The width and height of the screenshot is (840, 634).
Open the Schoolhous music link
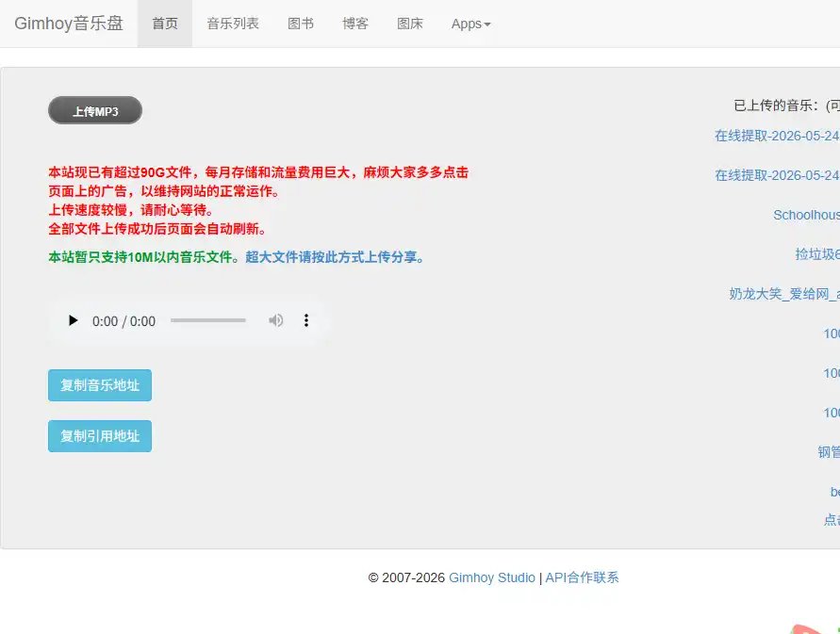806,216
